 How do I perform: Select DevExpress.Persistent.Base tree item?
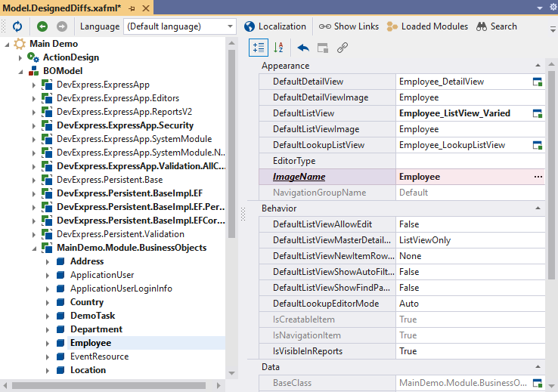[110, 180]
